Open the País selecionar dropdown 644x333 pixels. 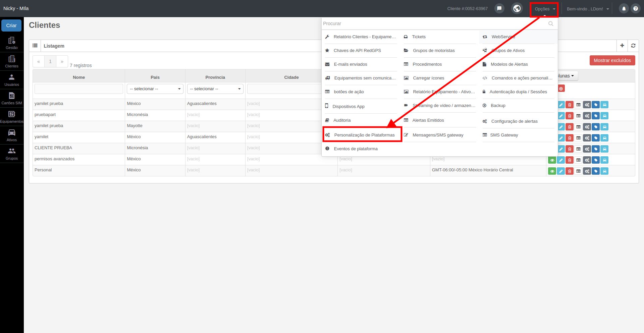point(155,89)
